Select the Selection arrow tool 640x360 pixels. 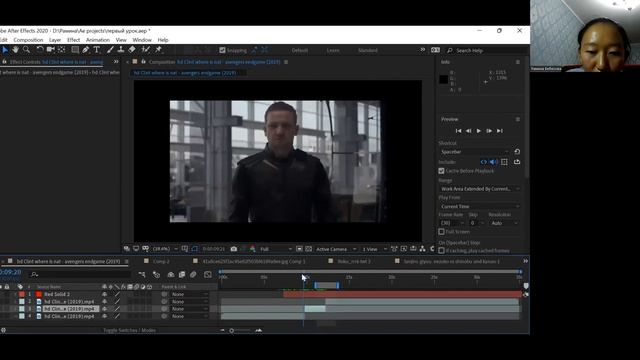pos(5,50)
